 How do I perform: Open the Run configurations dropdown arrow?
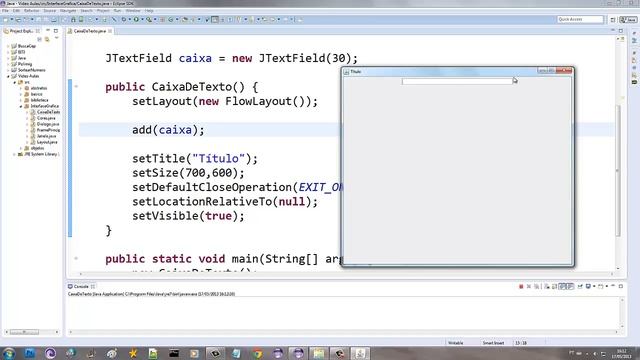coord(142,19)
